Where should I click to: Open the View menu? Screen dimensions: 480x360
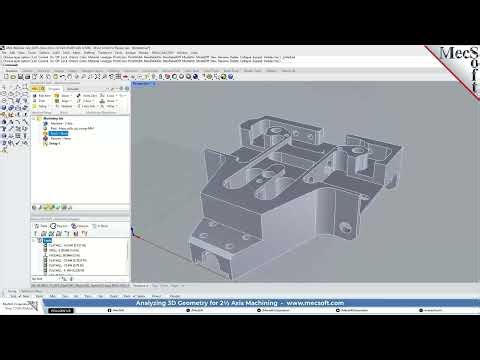tap(21, 53)
